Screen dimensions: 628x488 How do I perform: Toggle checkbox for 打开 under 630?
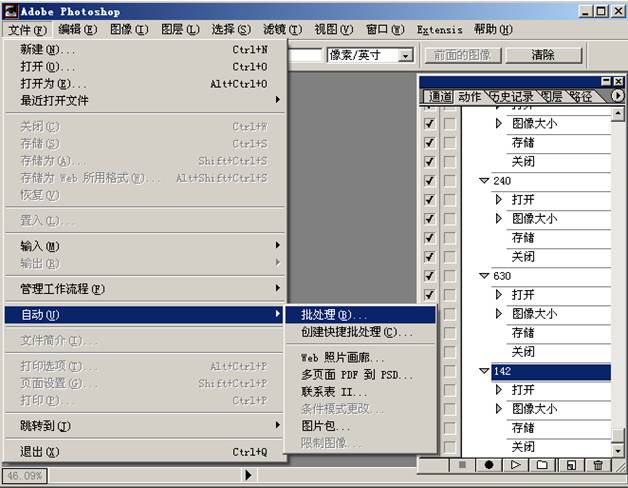click(x=429, y=295)
